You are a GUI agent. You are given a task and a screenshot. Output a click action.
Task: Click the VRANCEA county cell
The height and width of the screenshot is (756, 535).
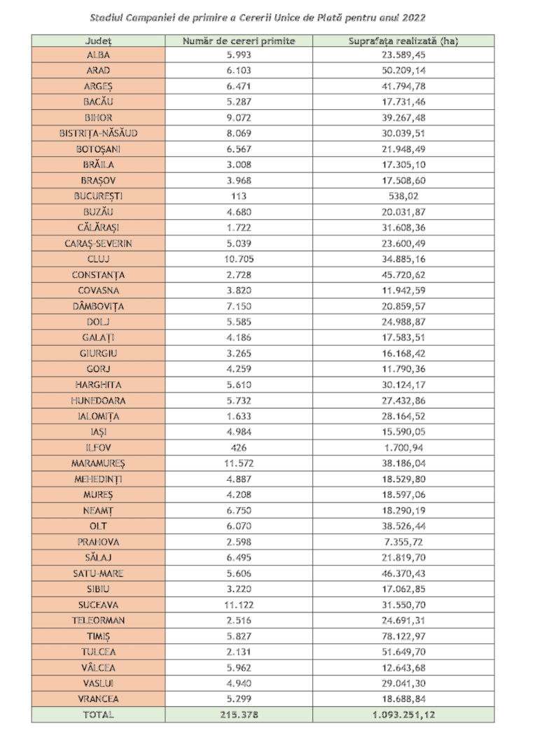pyautogui.click(x=99, y=699)
